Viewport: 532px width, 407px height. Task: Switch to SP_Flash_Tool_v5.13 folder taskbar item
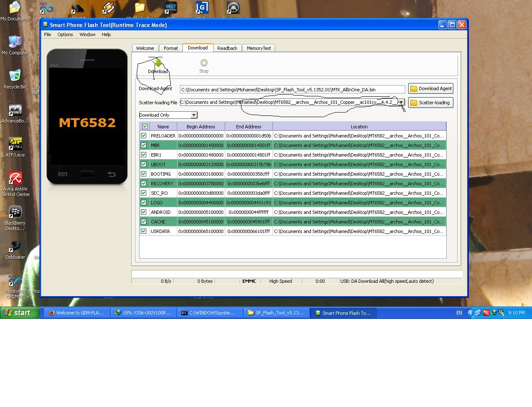click(276, 313)
